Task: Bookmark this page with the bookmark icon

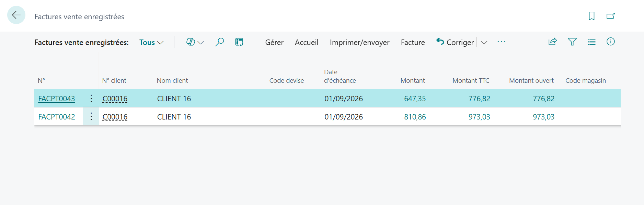Action: click(x=591, y=16)
